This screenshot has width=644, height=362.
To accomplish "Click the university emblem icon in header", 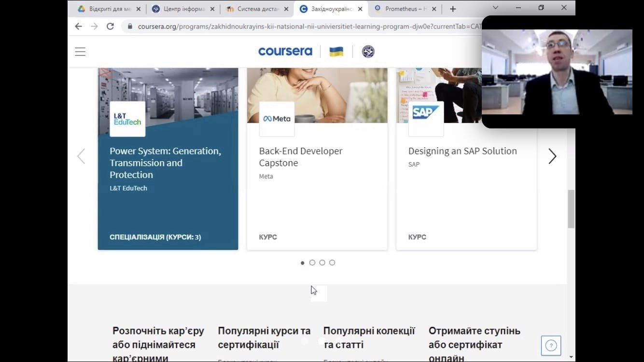I will coord(368,52).
